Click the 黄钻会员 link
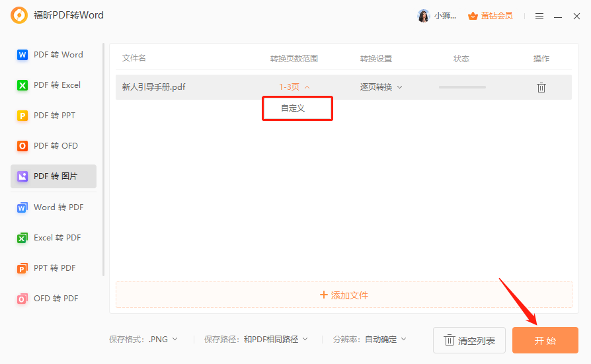The height and width of the screenshot is (364, 591). [x=496, y=16]
